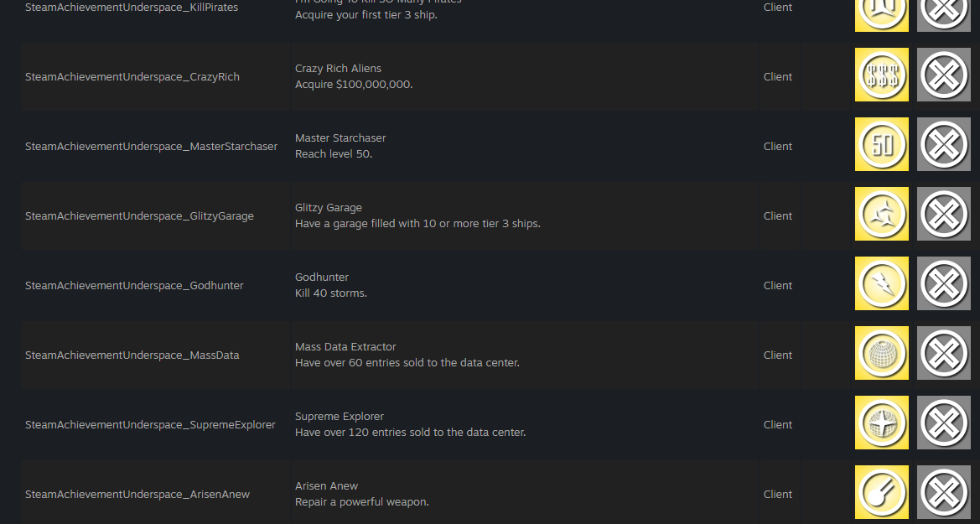
Task: Select the SteamAchievementUnderspace_CrazyRich API name
Action: coord(132,77)
